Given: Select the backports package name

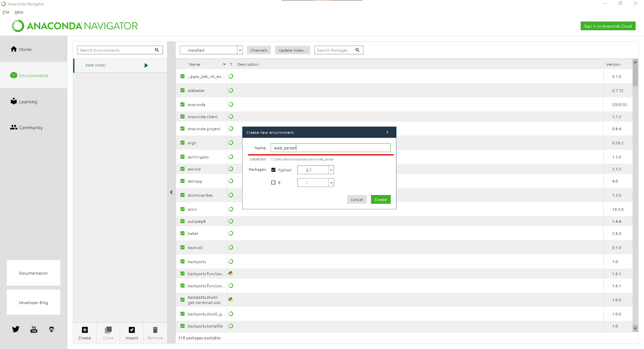Looking at the screenshot, I should [197, 262].
